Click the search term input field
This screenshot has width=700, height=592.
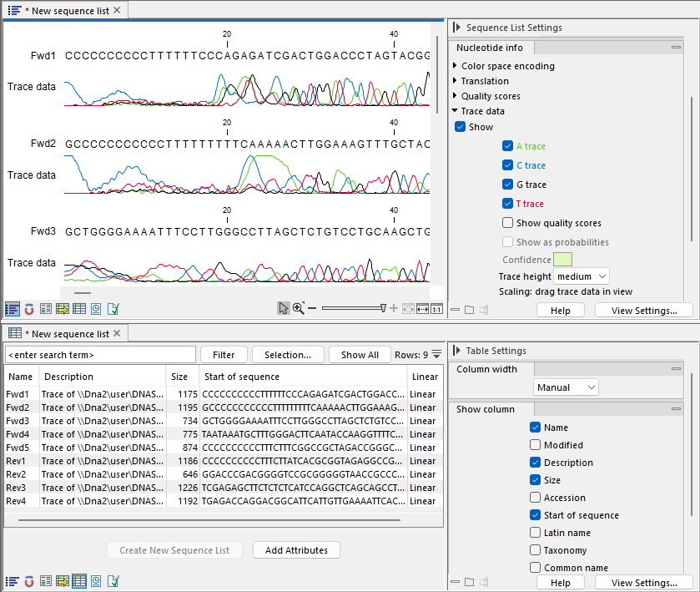(100, 355)
